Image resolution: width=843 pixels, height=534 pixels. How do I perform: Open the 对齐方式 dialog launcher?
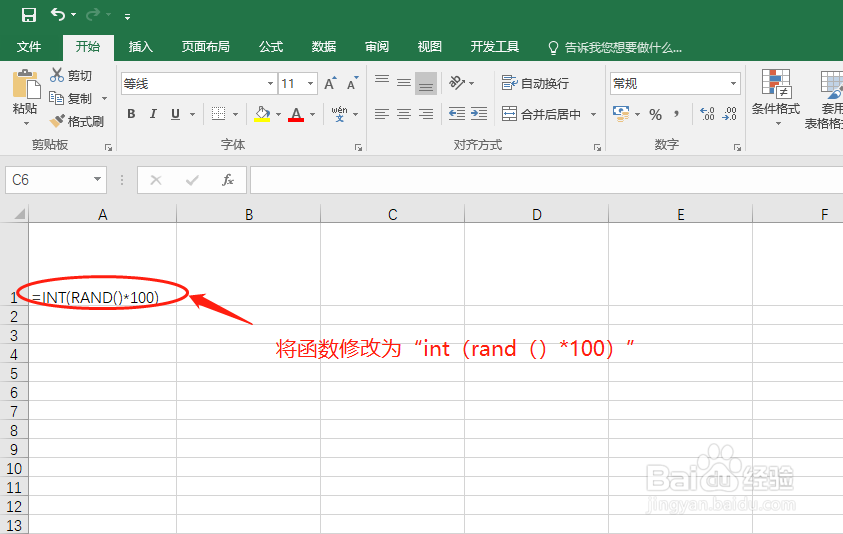click(597, 147)
